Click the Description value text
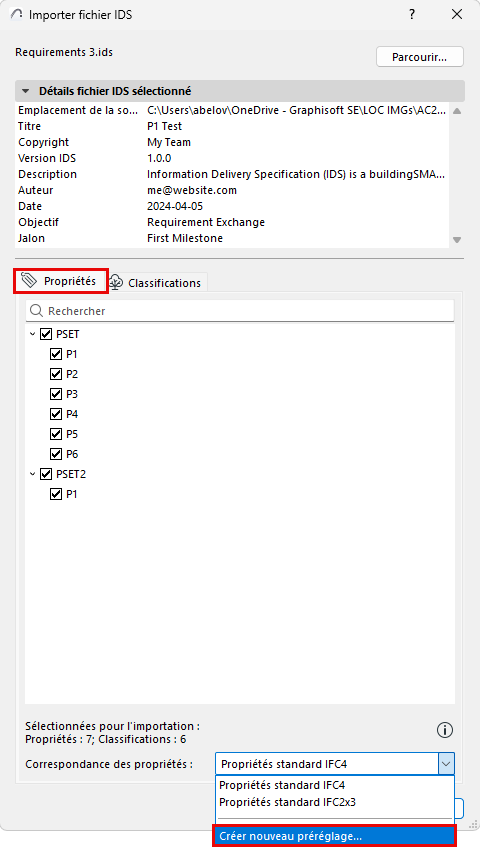This screenshot has width=480, height=853. click(x=297, y=175)
